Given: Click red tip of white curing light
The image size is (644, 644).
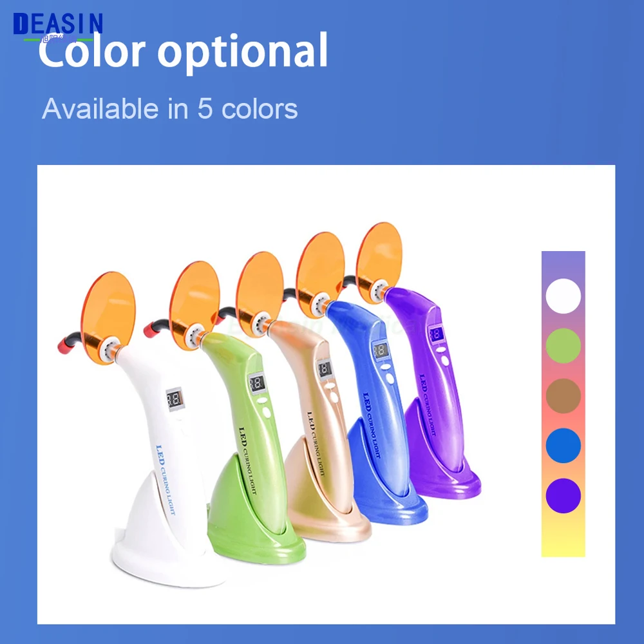Looking at the screenshot, I should click(x=64, y=345).
